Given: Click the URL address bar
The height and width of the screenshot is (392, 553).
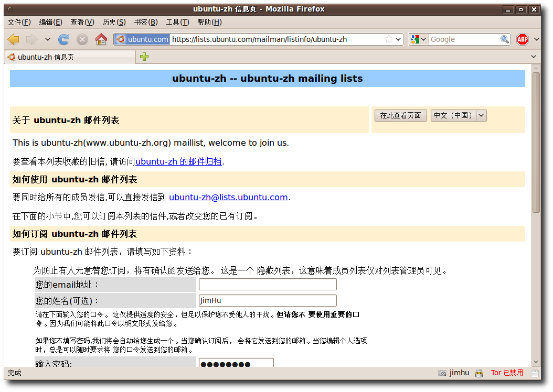Looking at the screenshot, I should [x=259, y=39].
